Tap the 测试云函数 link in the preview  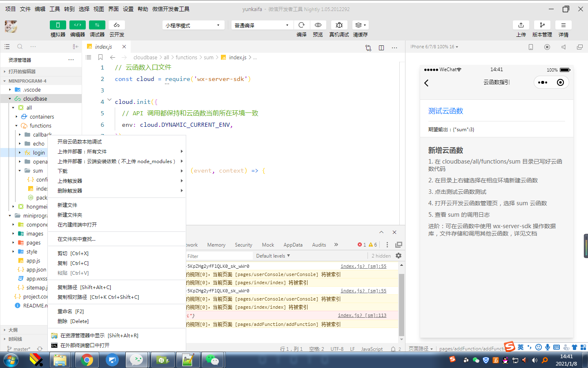coord(445,111)
